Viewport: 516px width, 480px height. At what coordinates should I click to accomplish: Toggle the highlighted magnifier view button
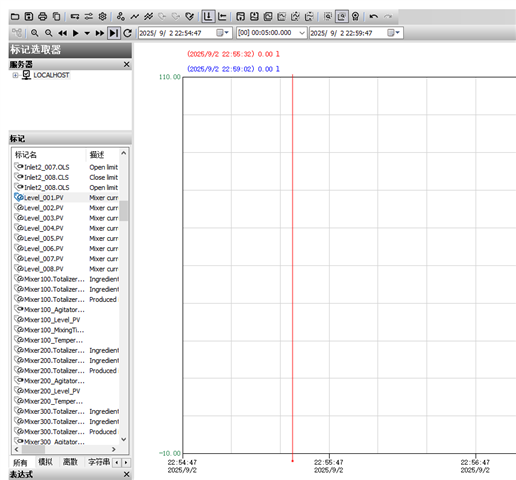coord(342,16)
